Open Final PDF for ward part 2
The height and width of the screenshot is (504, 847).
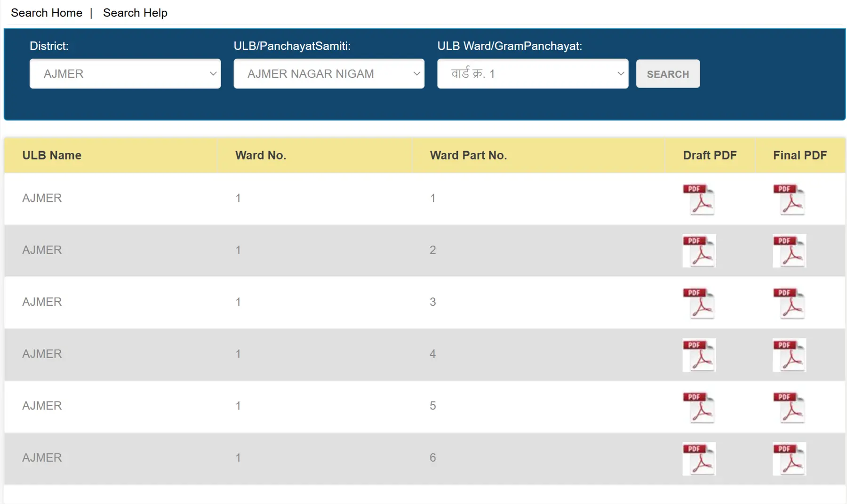[x=789, y=251]
